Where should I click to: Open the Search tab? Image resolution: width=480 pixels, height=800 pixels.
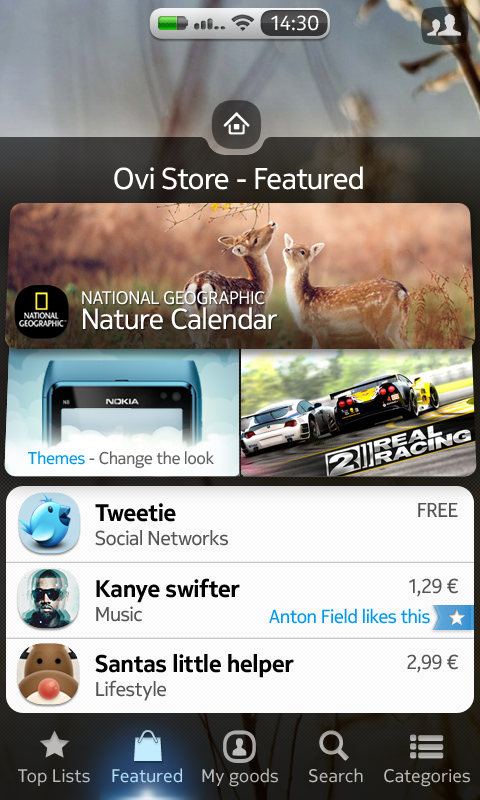335,758
